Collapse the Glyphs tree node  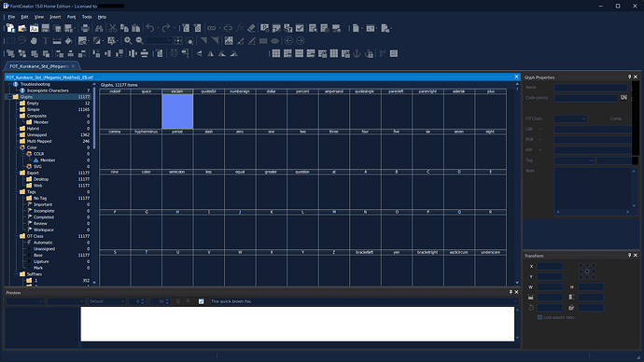pos(10,97)
